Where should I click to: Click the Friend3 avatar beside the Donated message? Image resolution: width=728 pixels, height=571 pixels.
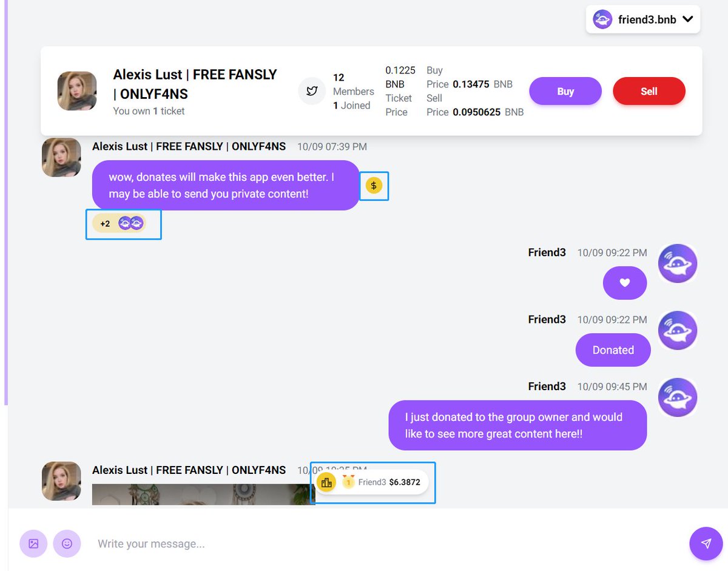click(x=678, y=331)
